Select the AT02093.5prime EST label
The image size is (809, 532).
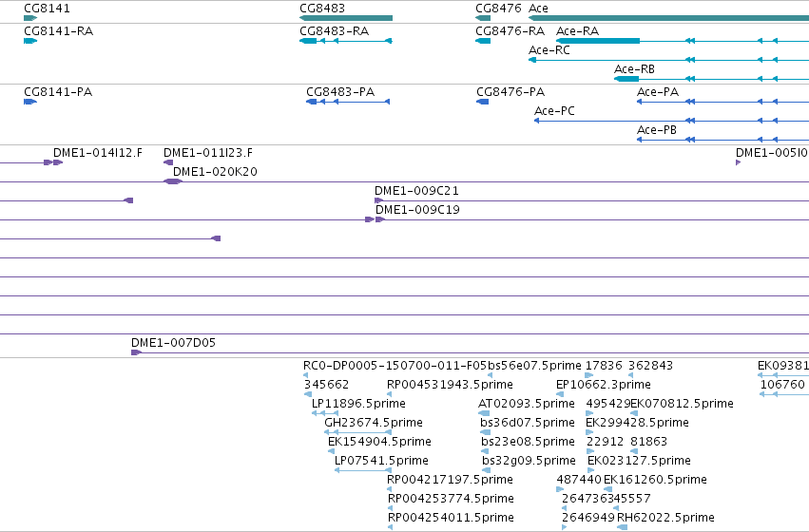click(x=527, y=404)
